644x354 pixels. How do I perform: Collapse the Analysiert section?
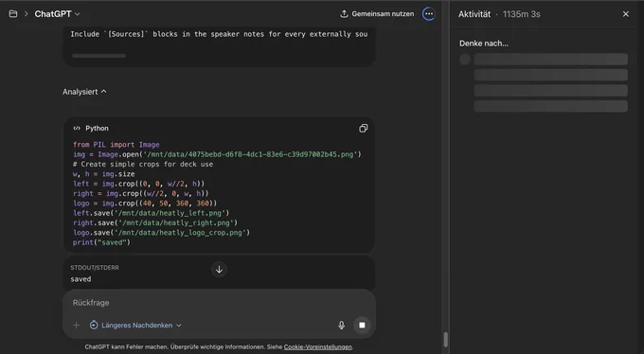[x=84, y=92]
